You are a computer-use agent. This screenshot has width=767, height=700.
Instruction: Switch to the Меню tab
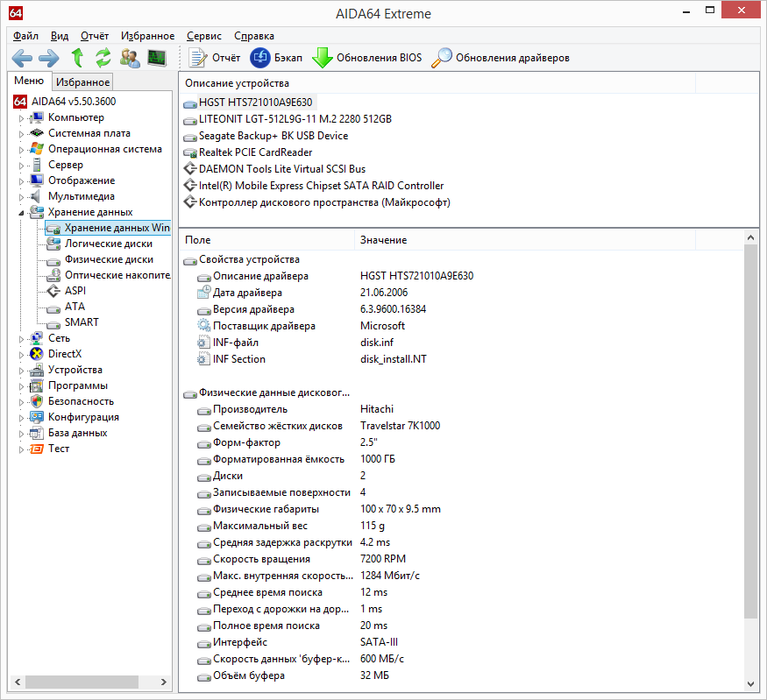pos(29,81)
